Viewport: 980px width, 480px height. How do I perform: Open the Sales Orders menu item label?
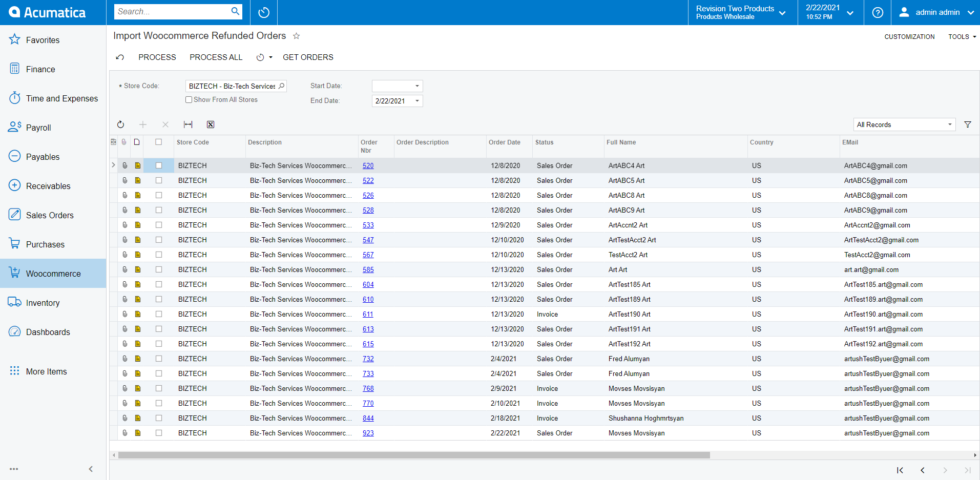[50, 215]
